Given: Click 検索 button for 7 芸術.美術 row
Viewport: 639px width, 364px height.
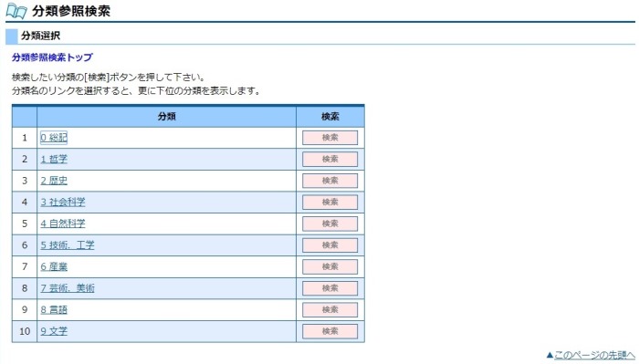Looking at the screenshot, I should pyautogui.click(x=330, y=288).
